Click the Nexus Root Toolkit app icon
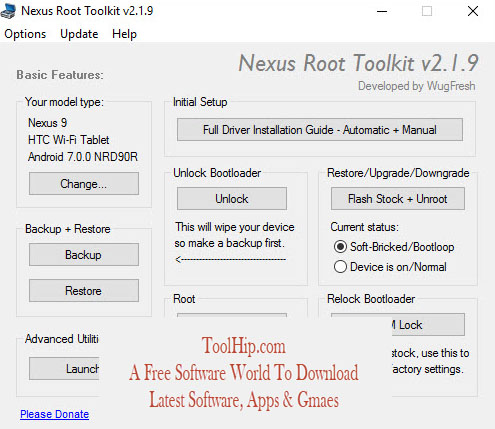495x429 pixels. pyautogui.click(x=8, y=11)
